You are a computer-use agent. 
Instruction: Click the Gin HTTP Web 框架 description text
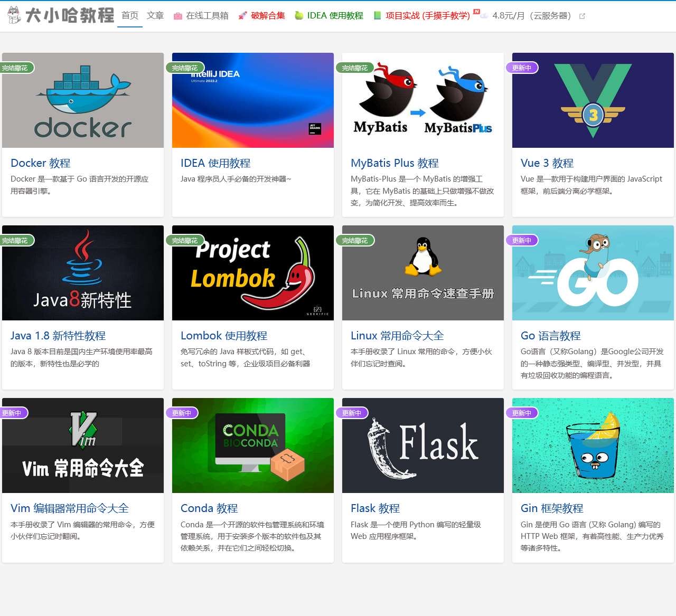tap(592, 536)
